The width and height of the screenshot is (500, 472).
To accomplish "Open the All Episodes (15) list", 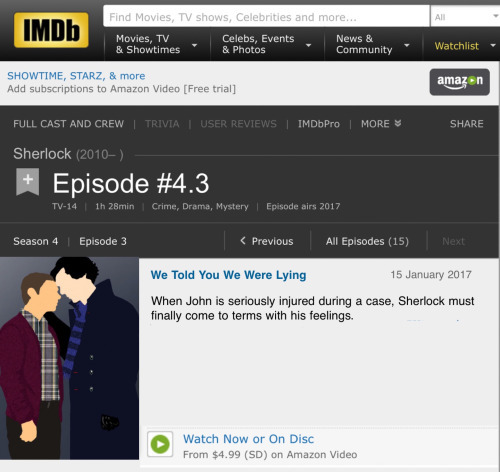I will (x=367, y=241).
